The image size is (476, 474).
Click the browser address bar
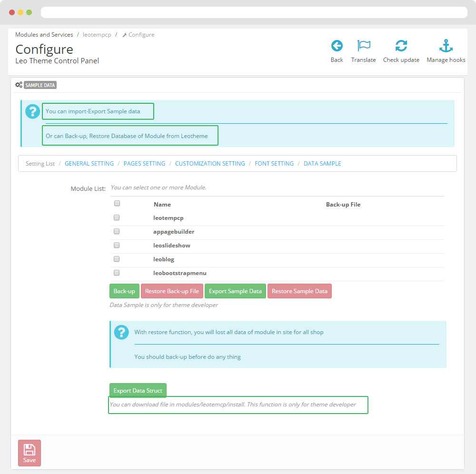point(254,12)
